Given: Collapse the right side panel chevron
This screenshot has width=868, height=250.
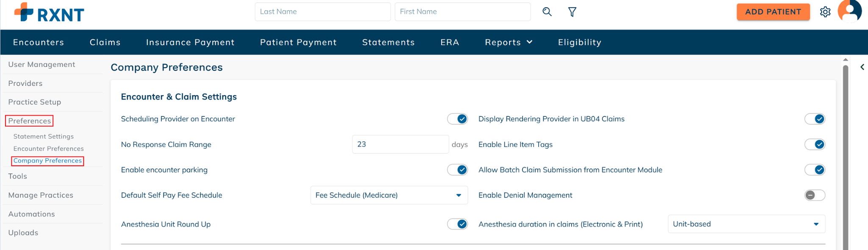Looking at the screenshot, I should pos(862,67).
